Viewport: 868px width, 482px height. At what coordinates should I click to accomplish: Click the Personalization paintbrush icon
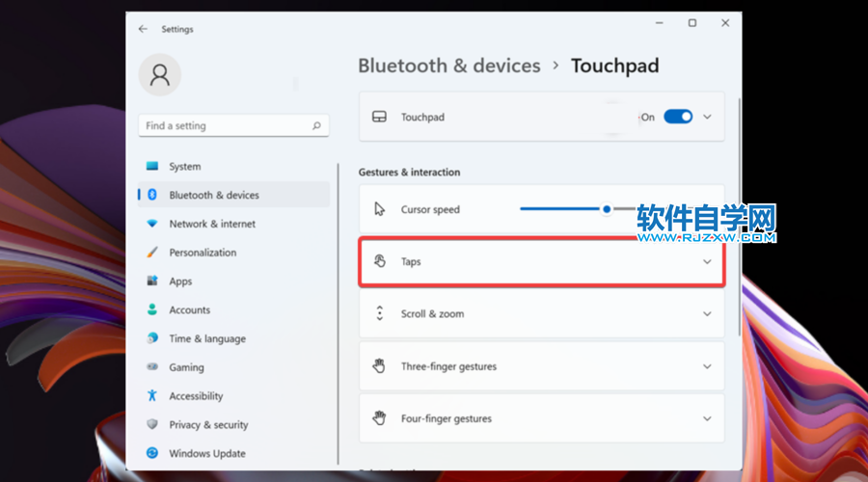pos(152,253)
